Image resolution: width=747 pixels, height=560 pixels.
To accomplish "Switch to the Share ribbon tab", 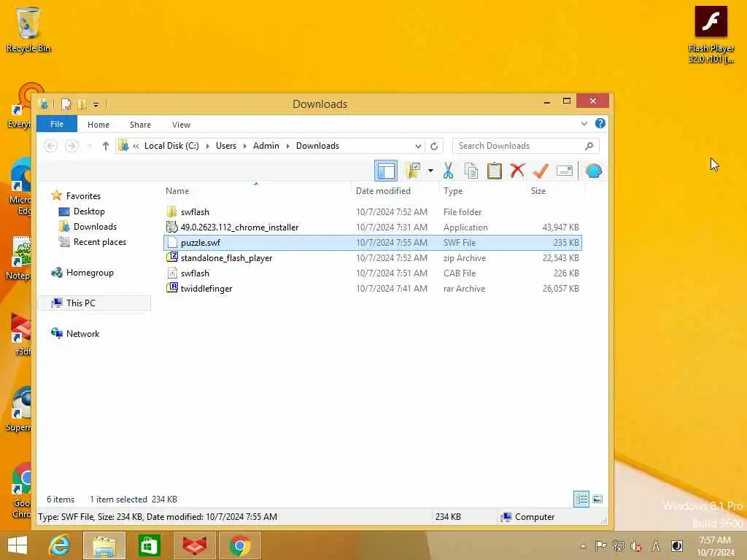I will click(140, 124).
